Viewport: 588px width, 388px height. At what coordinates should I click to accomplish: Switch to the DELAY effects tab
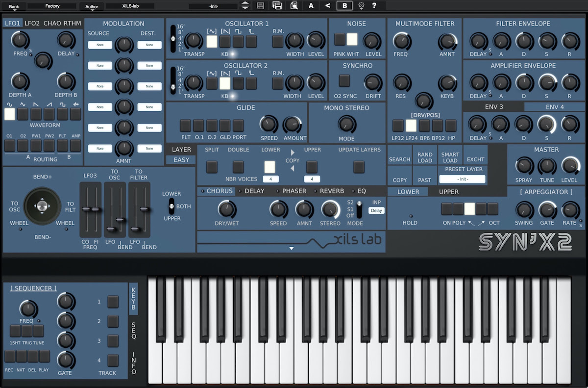pyautogui.click(x=253, y=191)
